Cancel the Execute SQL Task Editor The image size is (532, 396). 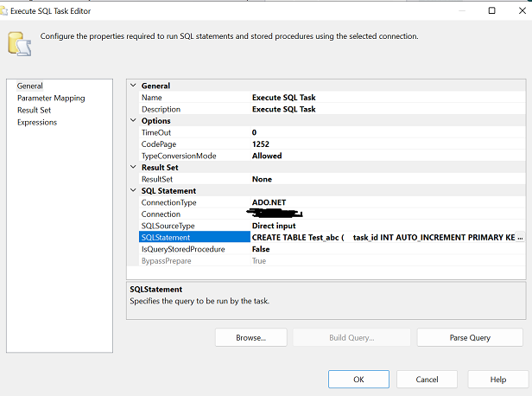coord(427,379)
